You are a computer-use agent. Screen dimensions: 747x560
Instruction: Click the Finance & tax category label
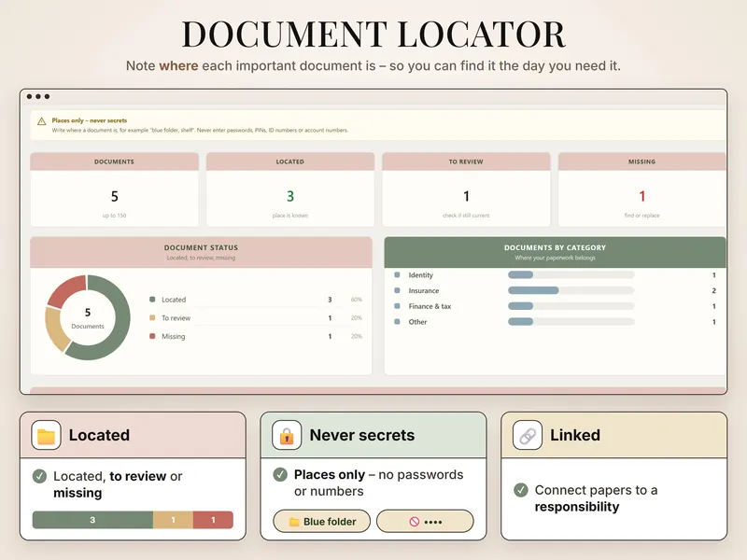pyautogui.click(x=430, y=306)
